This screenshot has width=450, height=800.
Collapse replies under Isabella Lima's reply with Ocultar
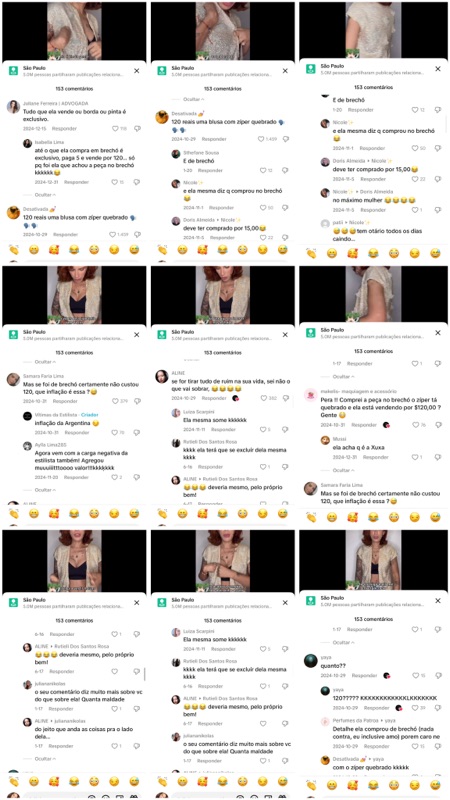point(45,195)
